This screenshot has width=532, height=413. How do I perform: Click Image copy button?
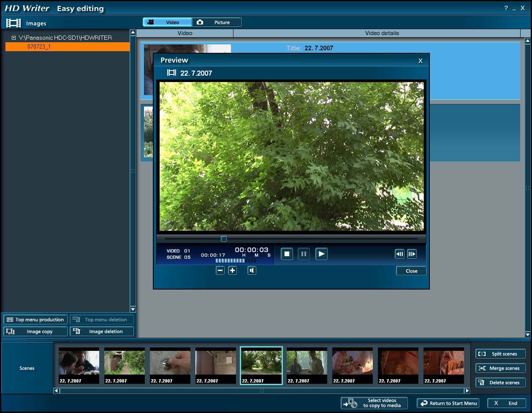tap(35, 331)
